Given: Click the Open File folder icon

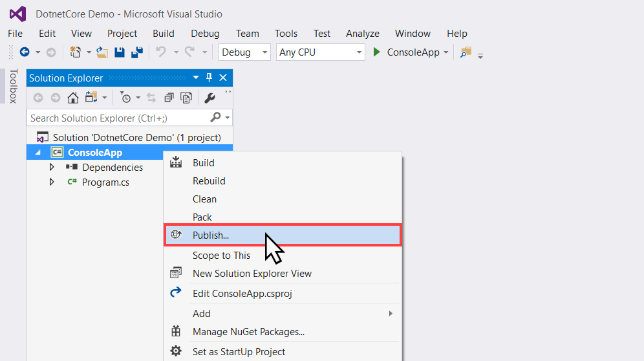Looking at the screenshot, I should [102, 52].
